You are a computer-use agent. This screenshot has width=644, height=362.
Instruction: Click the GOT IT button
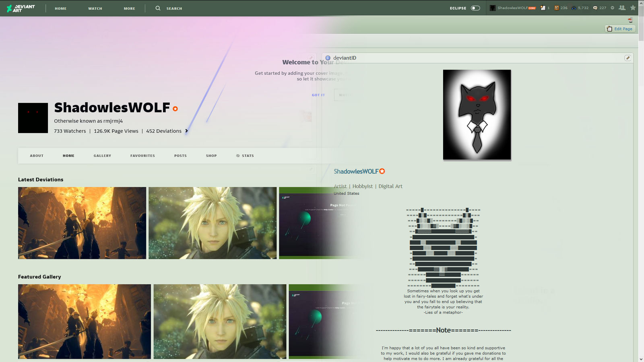[318, 95]
